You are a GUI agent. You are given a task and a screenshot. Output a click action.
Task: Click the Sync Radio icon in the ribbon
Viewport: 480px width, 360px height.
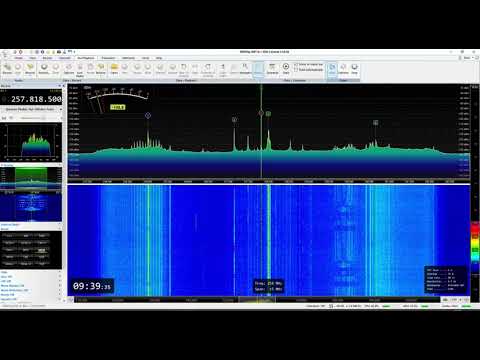point(80,70)
